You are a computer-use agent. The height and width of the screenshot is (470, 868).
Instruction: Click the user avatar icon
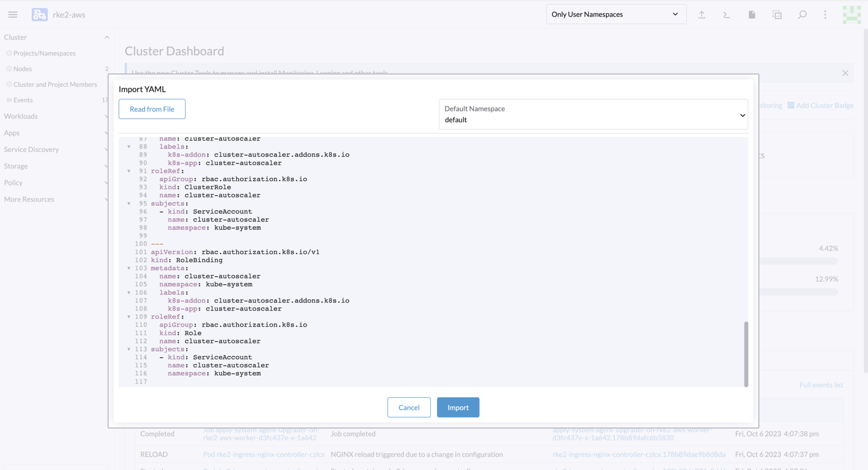click(x=851, y=14)
